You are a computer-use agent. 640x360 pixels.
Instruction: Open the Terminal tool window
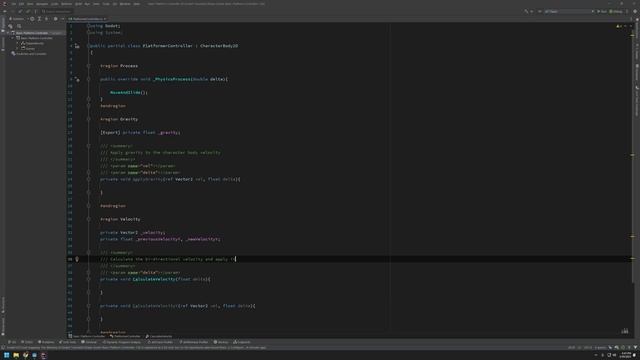[x=89, y=342]
